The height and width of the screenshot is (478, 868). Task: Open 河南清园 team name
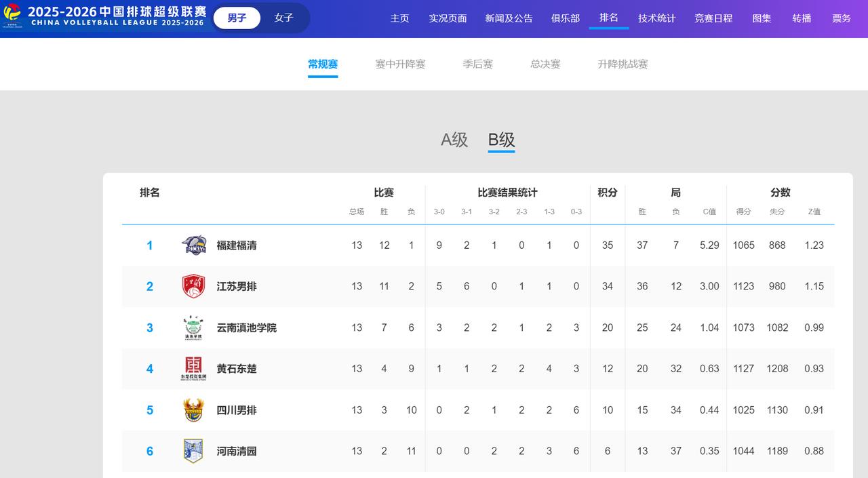click(x=237, y=451)
